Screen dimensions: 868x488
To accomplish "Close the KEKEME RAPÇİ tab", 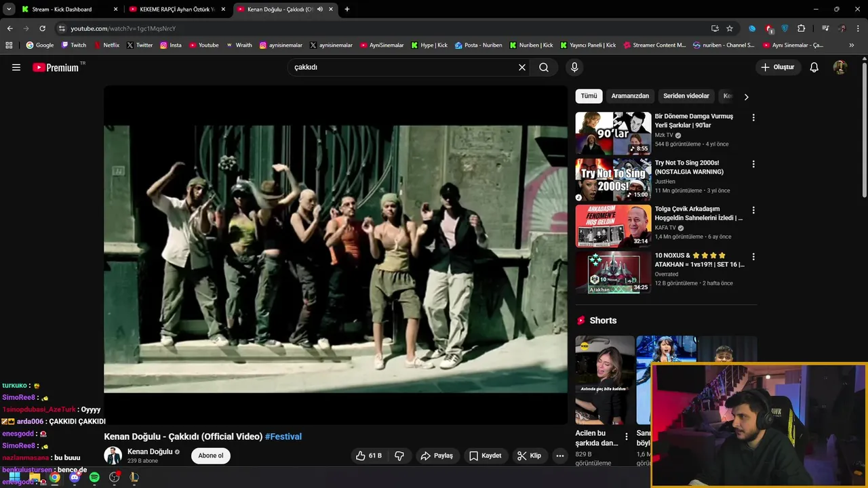I will pos(223,9).
